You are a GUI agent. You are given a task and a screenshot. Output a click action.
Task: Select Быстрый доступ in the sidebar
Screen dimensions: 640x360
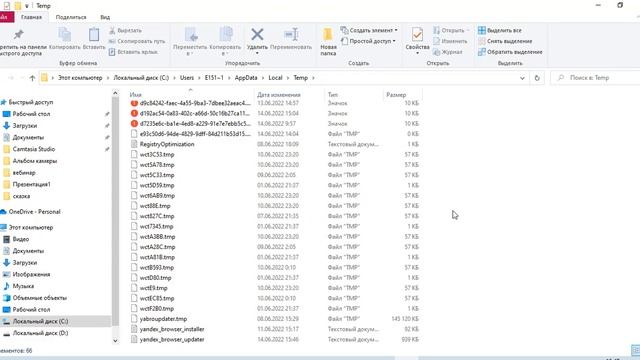31,102
